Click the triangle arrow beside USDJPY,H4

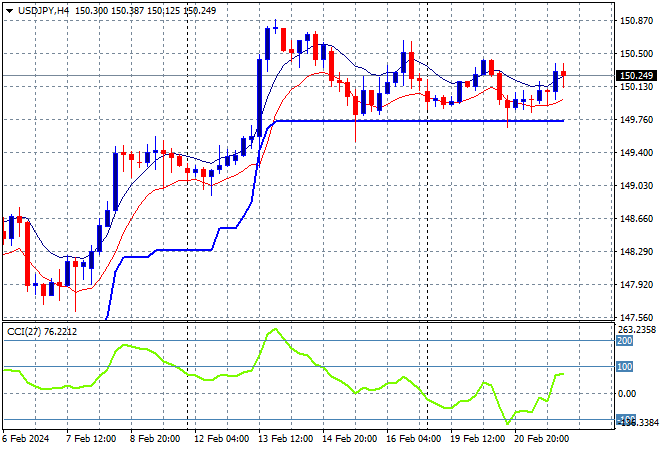click(9, 8)
